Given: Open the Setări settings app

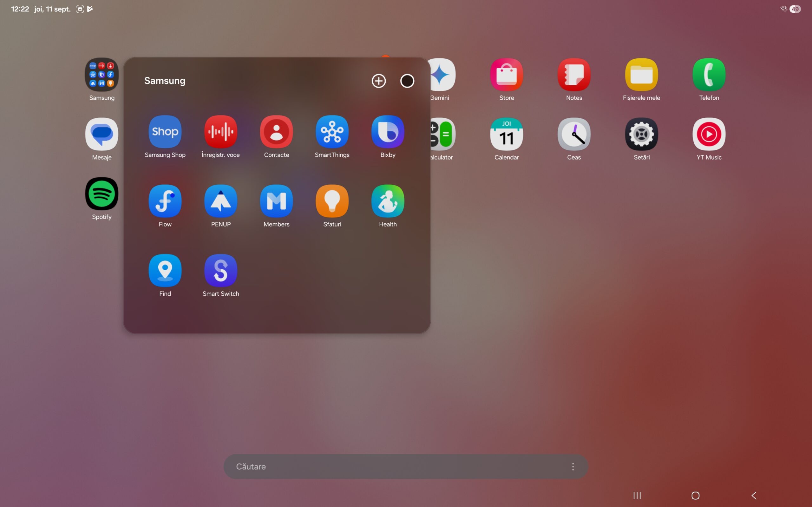Looking at the screenshot, I should coord(641,134).
